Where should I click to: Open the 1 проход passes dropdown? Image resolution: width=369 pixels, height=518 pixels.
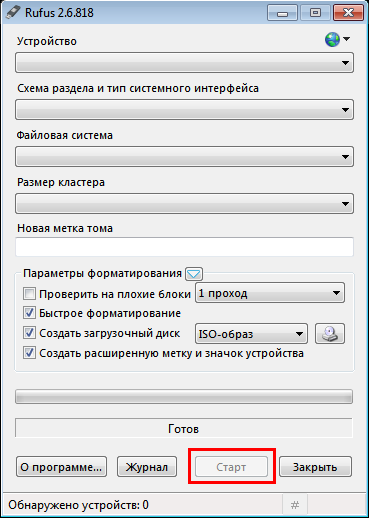270,293
